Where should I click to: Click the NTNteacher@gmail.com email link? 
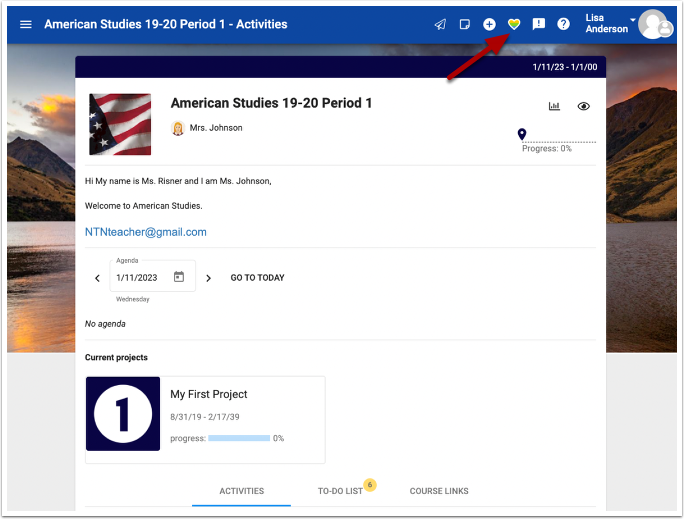click(146, 232)
